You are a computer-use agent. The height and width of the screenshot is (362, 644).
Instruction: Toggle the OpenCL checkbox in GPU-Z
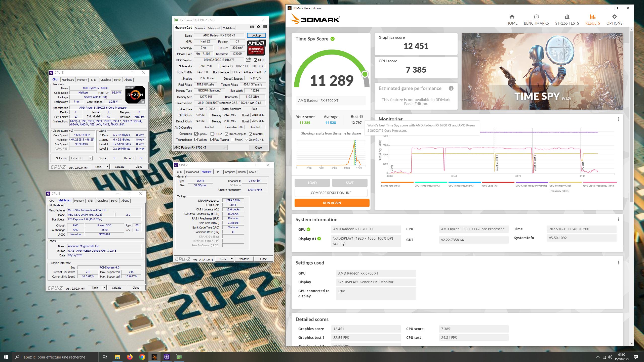point(196,134)
